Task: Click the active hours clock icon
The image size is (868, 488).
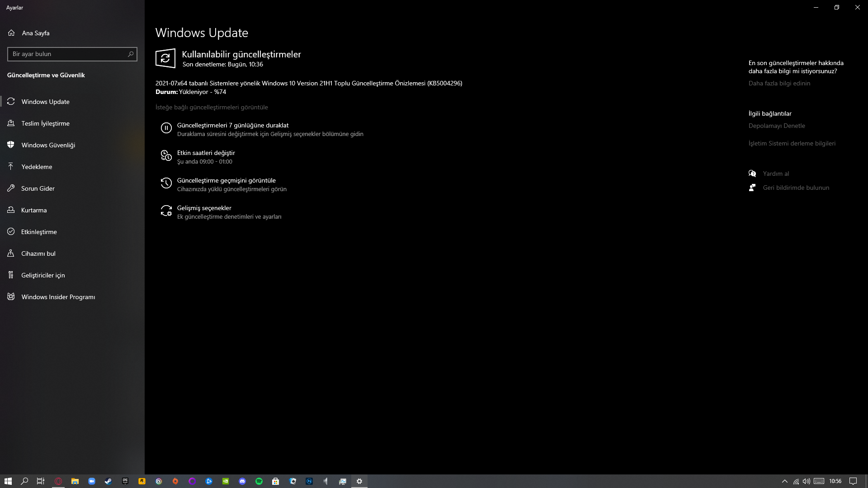Action: pyautogui.click(x=166, y=156)
